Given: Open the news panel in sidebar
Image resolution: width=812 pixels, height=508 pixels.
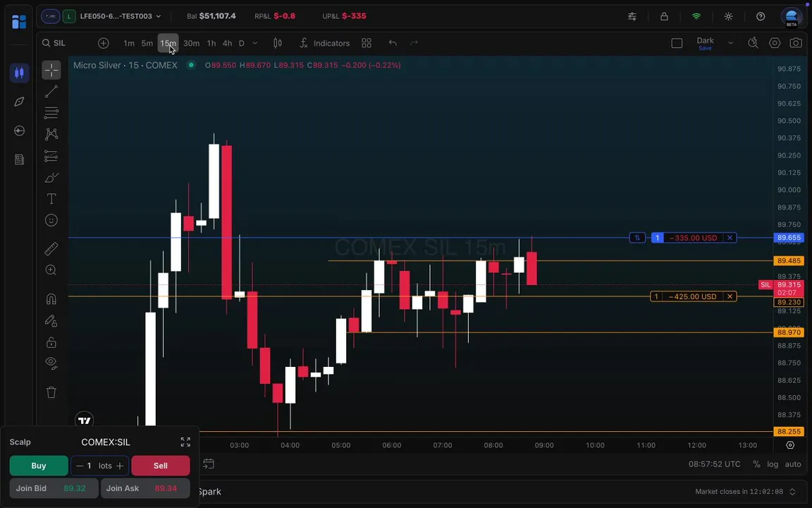Looking at the screenshot, I should tap(19, 159).
